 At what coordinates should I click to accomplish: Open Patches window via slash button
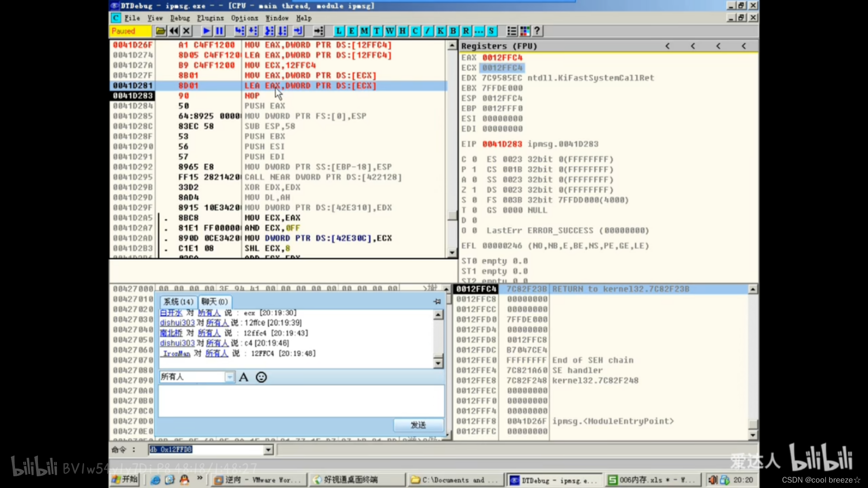point(428,31)
